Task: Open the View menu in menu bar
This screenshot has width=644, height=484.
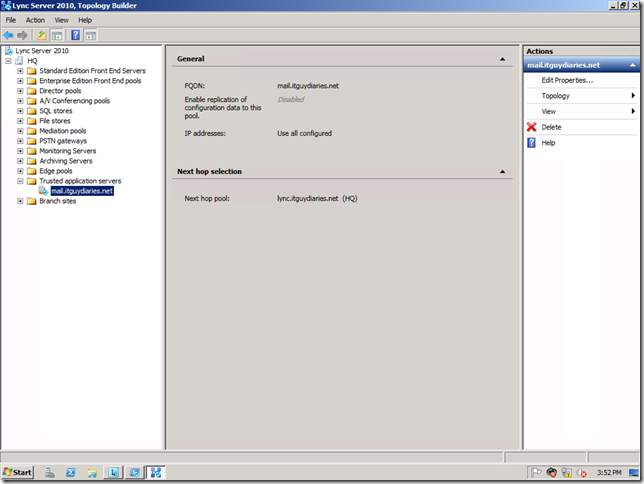Action: click(x=62, y=20)
